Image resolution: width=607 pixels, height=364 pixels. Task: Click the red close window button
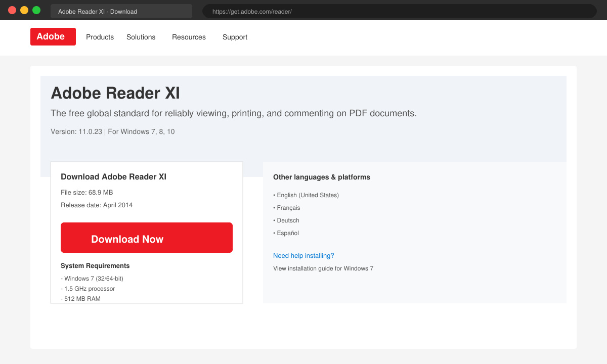pos(12,10)
